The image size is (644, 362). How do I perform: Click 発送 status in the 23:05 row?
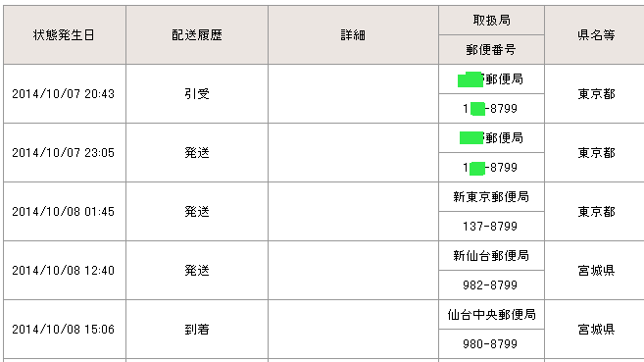197,152
